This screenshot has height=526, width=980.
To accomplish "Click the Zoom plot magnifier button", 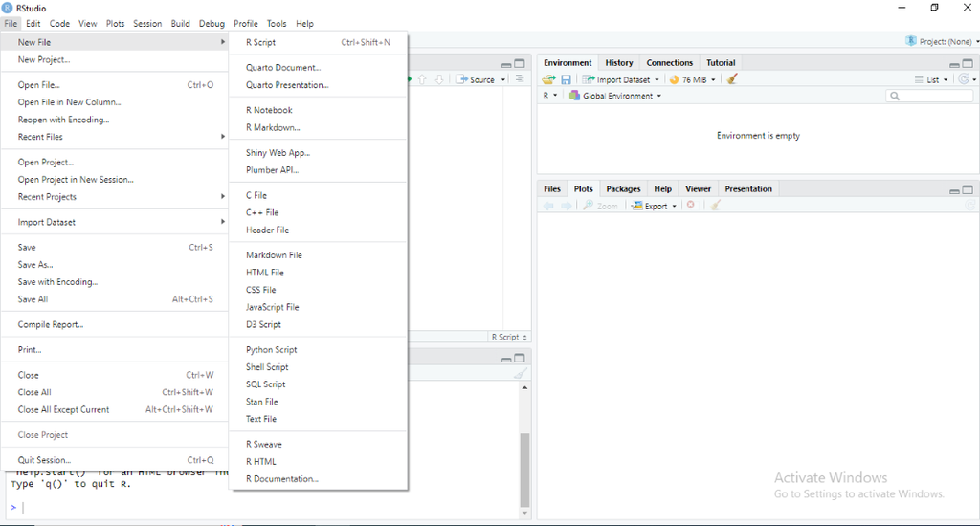I will [x=600, y=206].
